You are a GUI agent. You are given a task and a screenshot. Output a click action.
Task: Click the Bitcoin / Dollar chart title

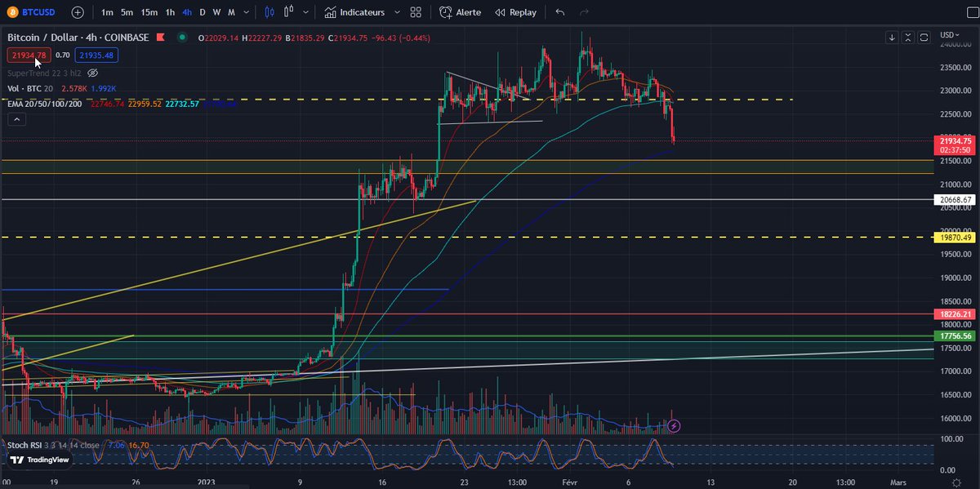coord(79,38)
